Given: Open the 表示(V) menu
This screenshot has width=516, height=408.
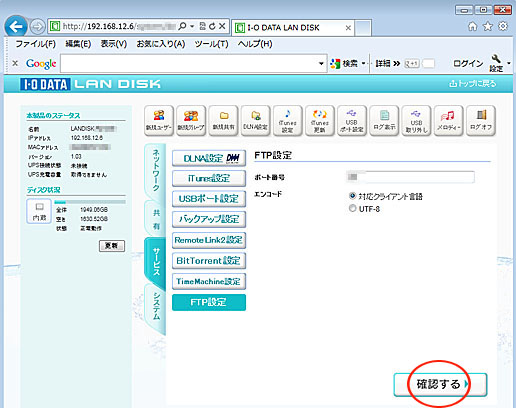Looking at the screenshot, I should tap(114, 44).
